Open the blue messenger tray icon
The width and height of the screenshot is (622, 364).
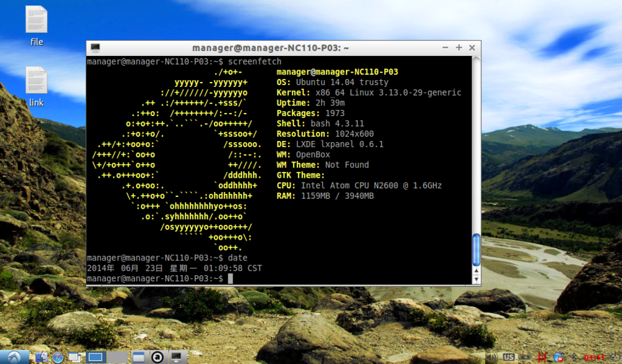coord(559,358)
